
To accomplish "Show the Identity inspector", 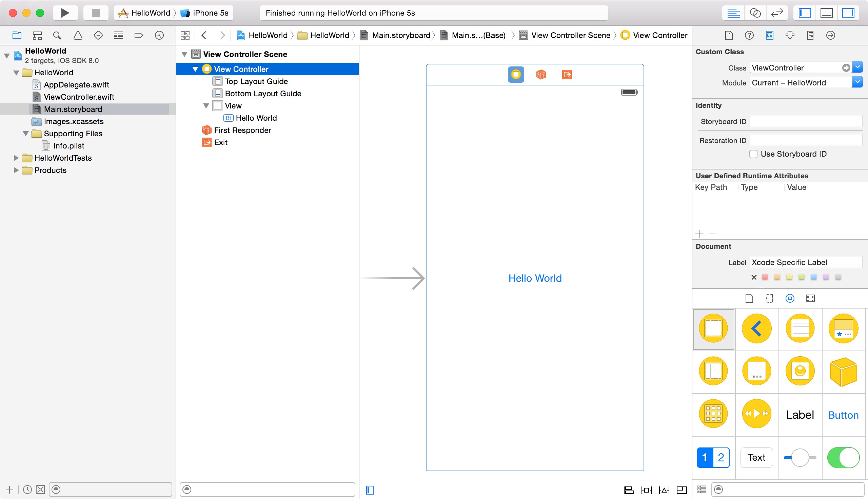I will pos(769,35).
